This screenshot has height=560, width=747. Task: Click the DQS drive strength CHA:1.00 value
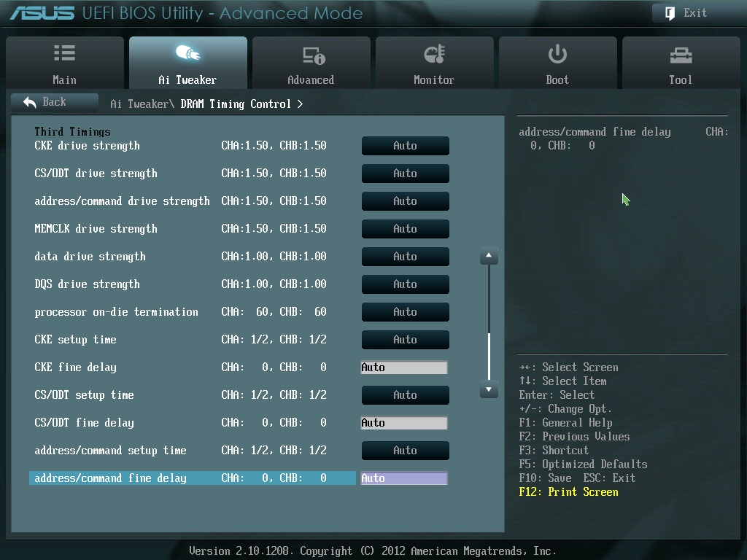tap(245, 284)
